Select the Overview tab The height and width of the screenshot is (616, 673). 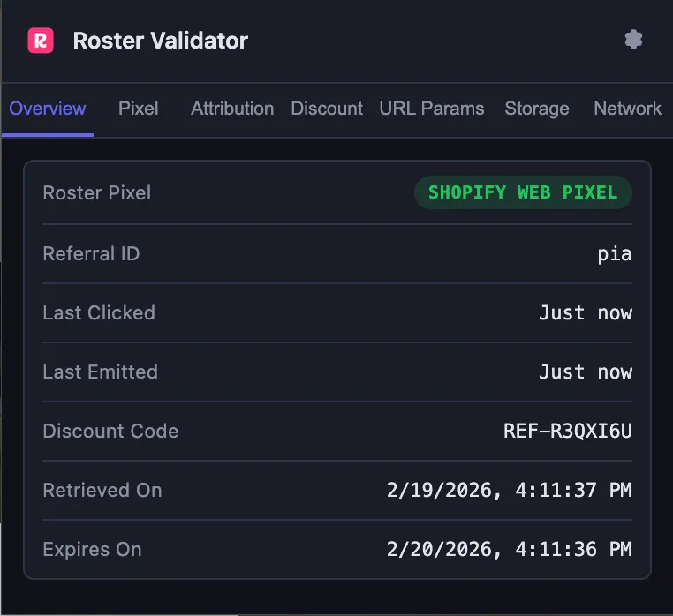tap(47, 108)
